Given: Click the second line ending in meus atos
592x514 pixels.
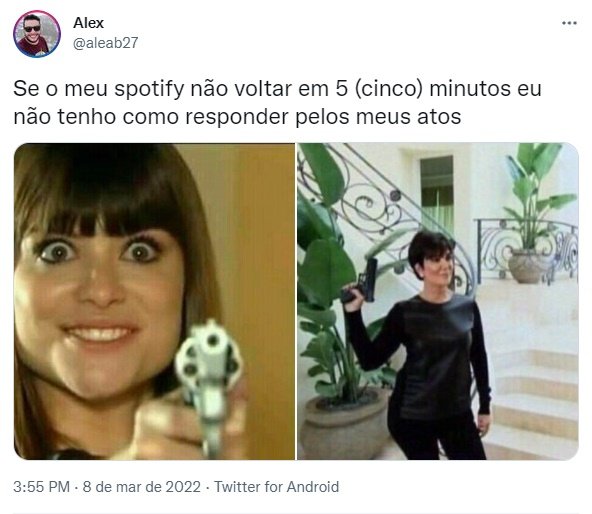Looking at the screenshot, I should tap(237, 116).
